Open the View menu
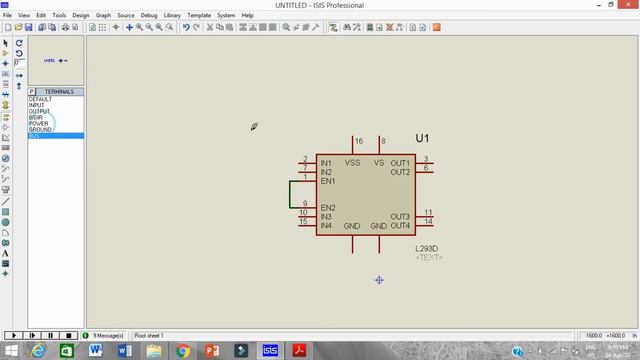 click(24, 15)
